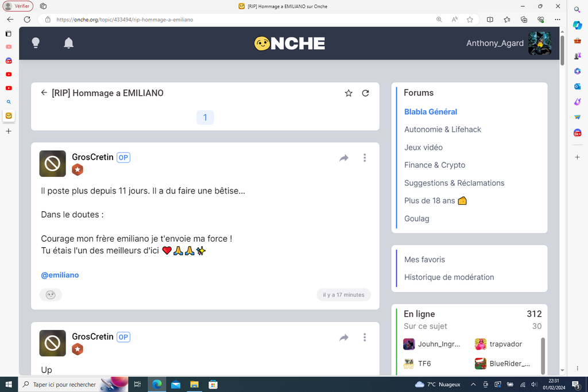
Task: Bookmark page with address bar star
Action: (x=470, y=20)
